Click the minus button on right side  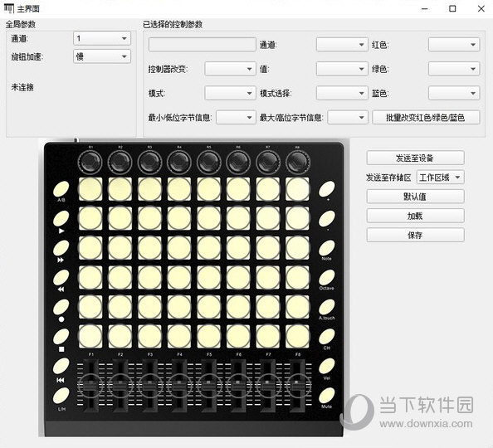pos(327,218)
